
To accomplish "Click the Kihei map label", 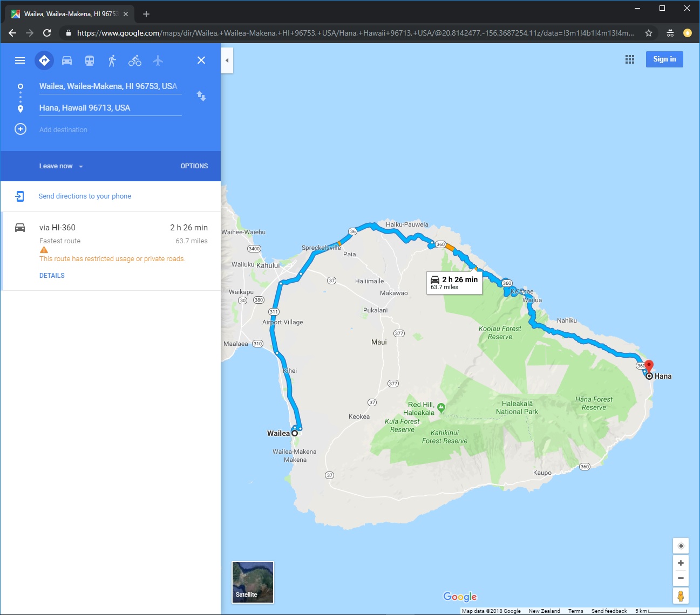I will (290, 371).
